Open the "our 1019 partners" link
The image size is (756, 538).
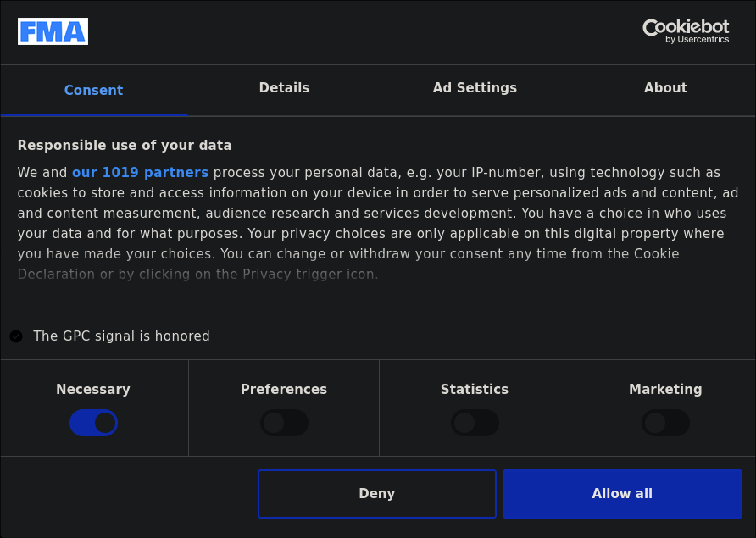pyautogui.click(x=140, y=173)
